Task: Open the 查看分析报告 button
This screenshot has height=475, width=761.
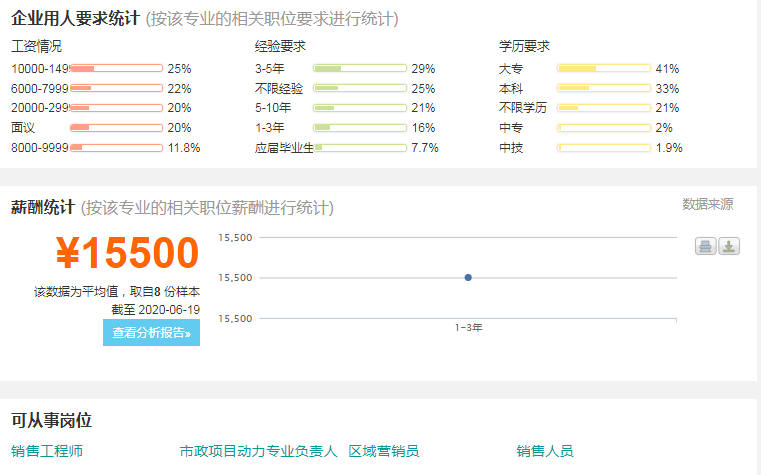Action: [x=151, y=333]
